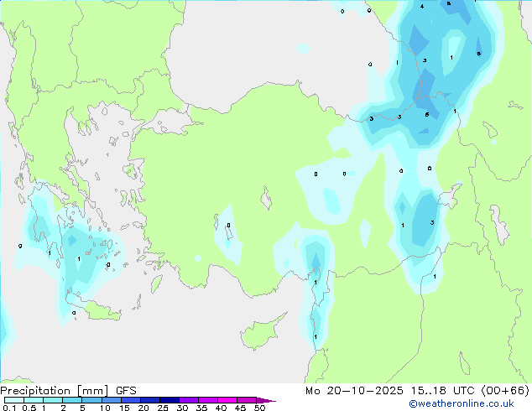Click the 35–40 mm legend color swatch
Image resolution: width=532 pixels, height=411 pixels.
click(208, 400)
